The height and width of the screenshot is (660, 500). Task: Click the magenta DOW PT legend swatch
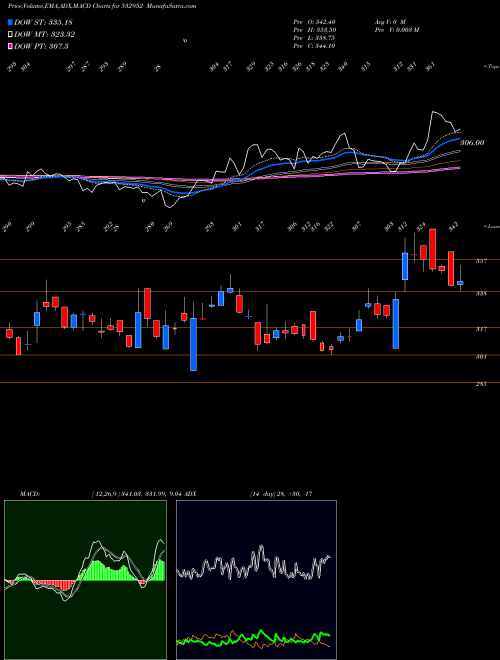(x=10, y=46)
